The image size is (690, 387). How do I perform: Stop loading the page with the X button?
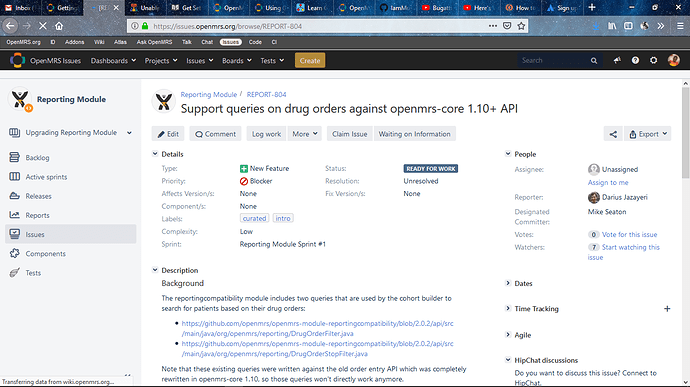pos(43,26)
